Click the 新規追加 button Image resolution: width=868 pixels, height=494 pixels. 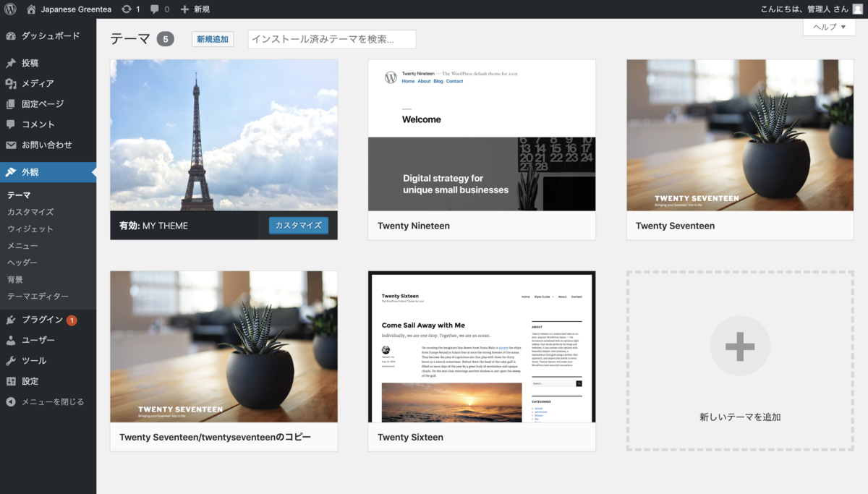click(213, 39)
